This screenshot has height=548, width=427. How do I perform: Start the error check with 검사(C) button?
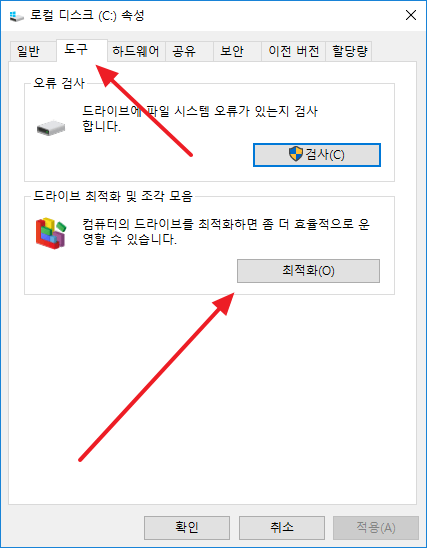click(317, 154)
